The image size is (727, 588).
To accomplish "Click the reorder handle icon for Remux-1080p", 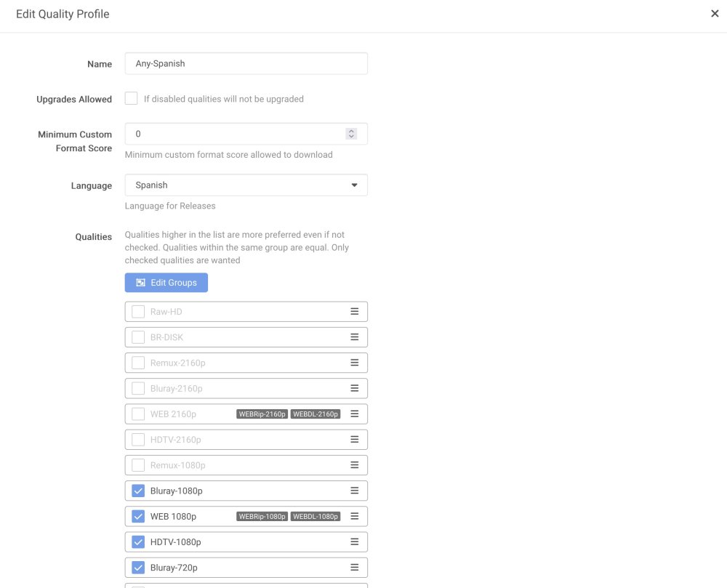I will [x=354, y=464].
